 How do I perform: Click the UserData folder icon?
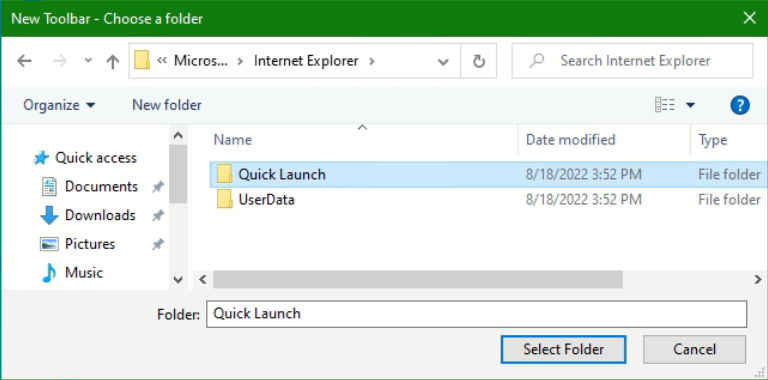(224, 199)
